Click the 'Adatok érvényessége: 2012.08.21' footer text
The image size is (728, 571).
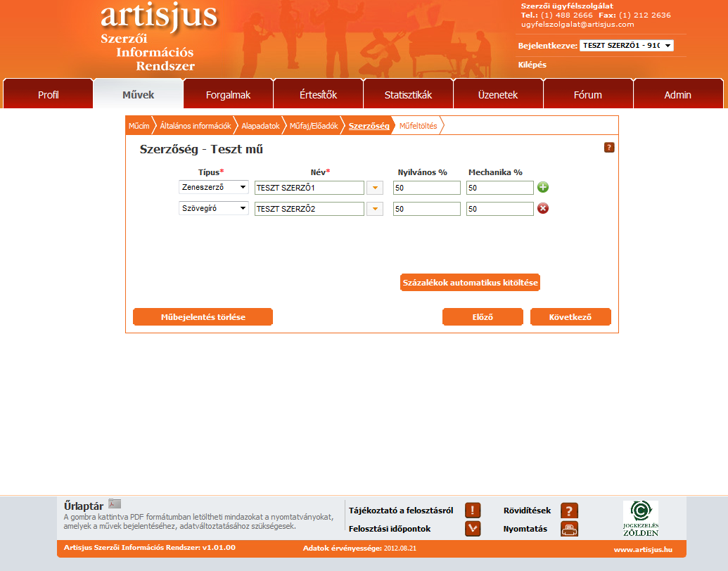[360, 548]
